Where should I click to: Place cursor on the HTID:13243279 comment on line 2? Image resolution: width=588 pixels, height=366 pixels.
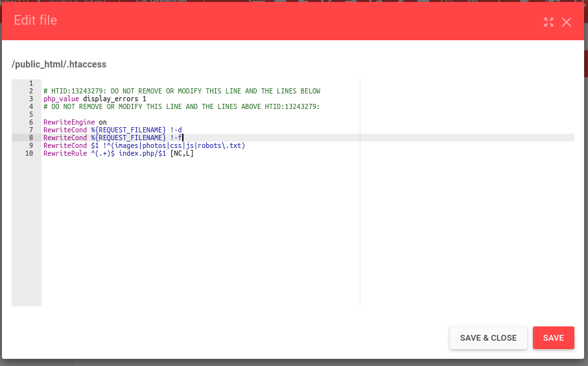coord(182,91)
